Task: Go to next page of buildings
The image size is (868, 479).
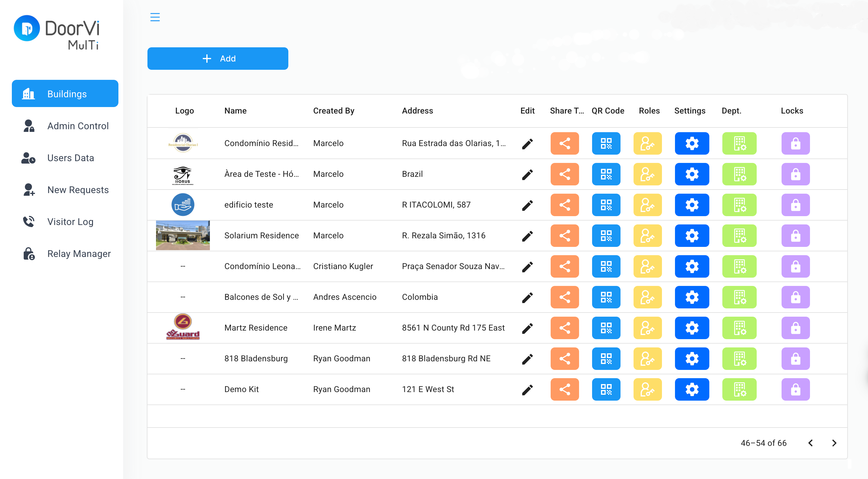Action: (x=834, y=443)
